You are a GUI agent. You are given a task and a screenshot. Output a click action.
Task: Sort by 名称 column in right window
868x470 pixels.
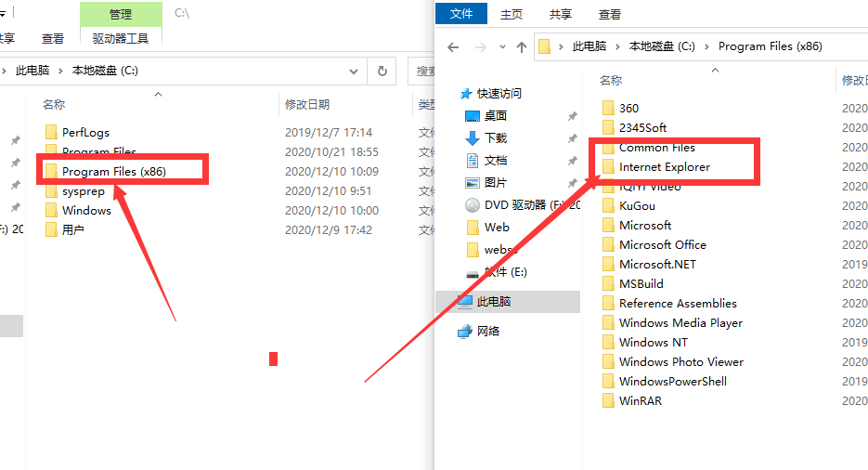(x=611, y=81)
